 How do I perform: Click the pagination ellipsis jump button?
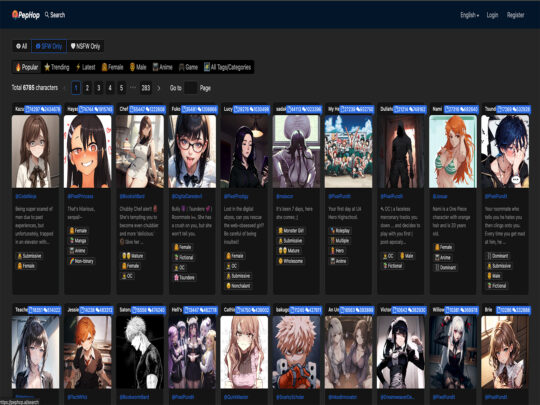pos(133,88)
